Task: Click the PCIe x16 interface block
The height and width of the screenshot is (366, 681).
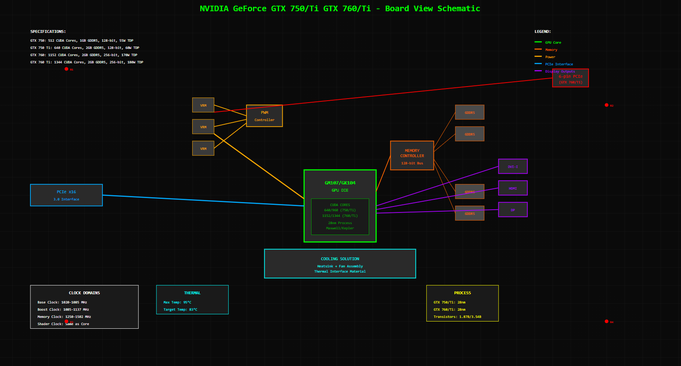Action: click(x=66, y=195)
